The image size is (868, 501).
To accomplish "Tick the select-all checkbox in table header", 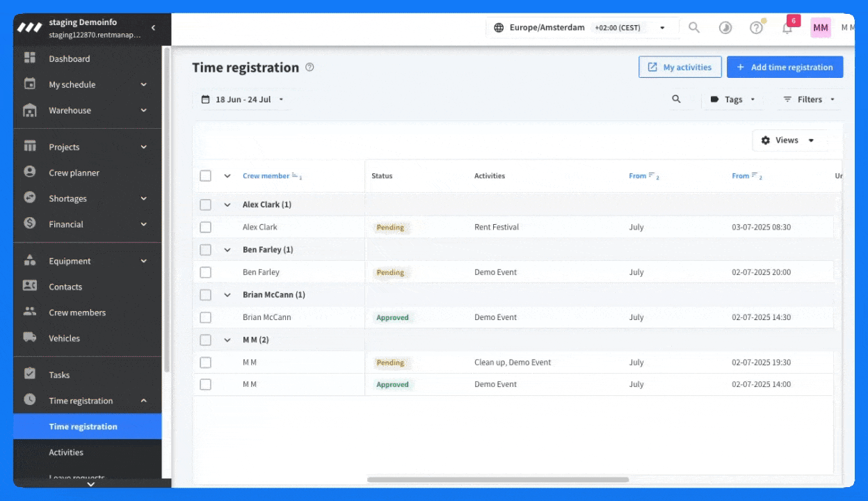I will (x=205, y=176).
